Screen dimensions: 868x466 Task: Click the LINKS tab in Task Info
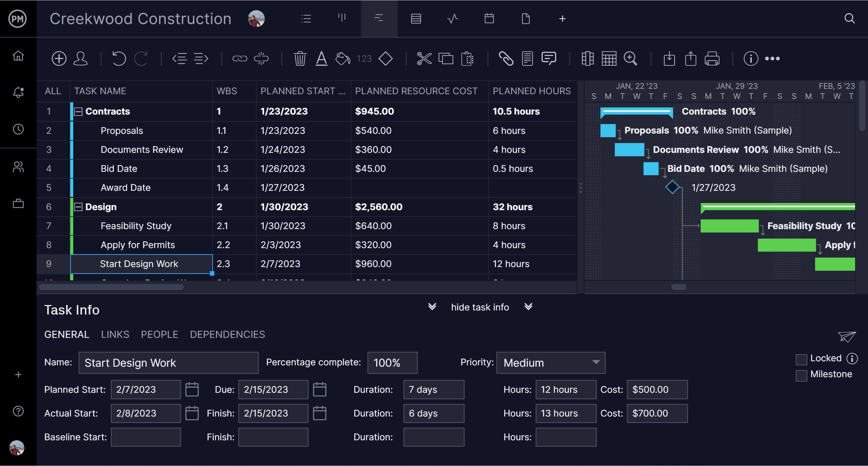tap(115, 334)
